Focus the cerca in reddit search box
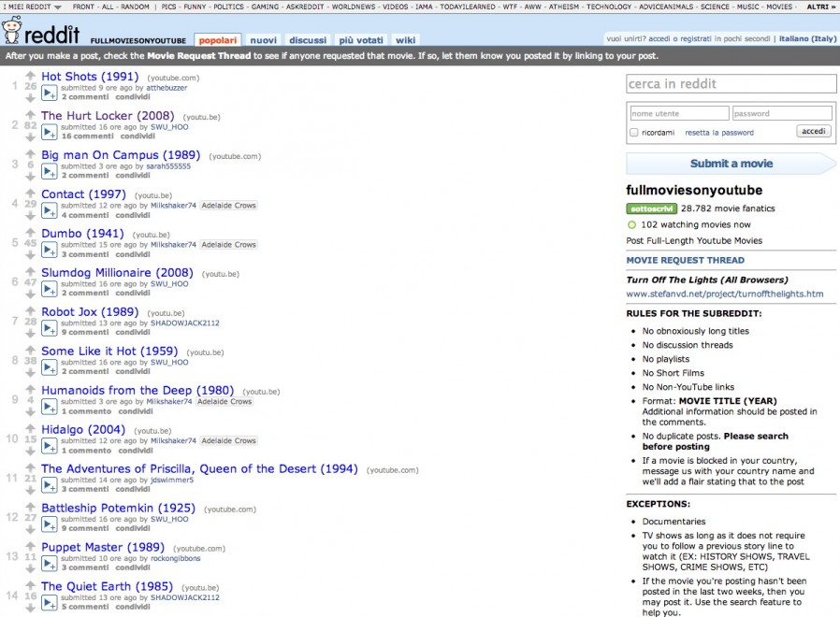The image size is (840, 617). (731, 84)
